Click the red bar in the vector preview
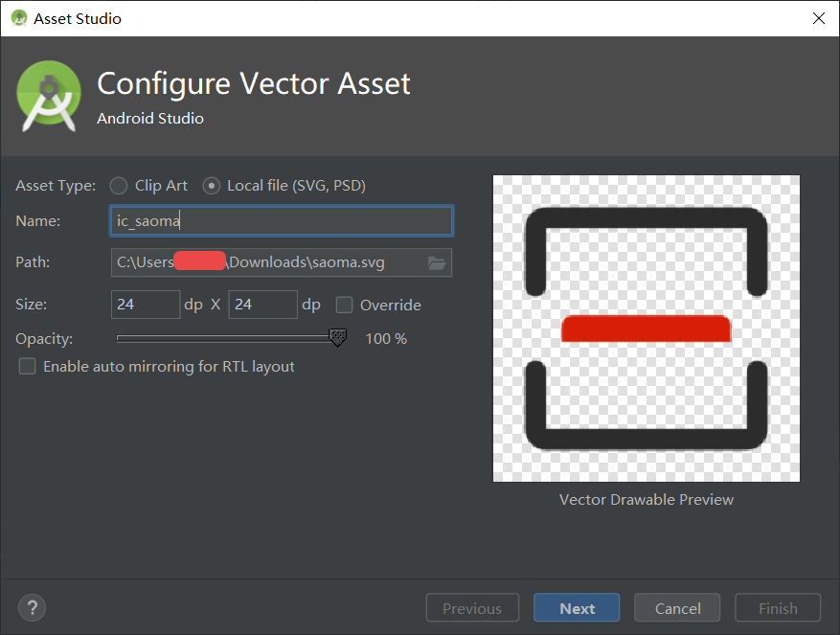The height and width of the screenshot is (635, 840). (x=646, y=329)
